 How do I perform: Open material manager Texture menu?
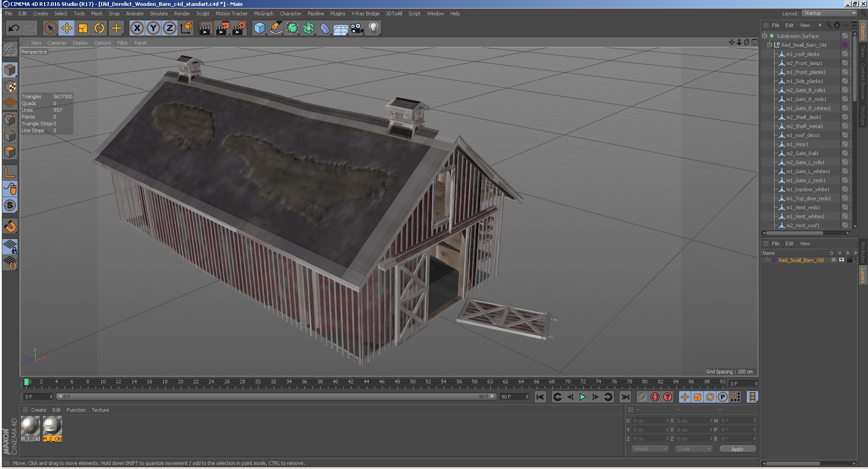pos(100,410)
